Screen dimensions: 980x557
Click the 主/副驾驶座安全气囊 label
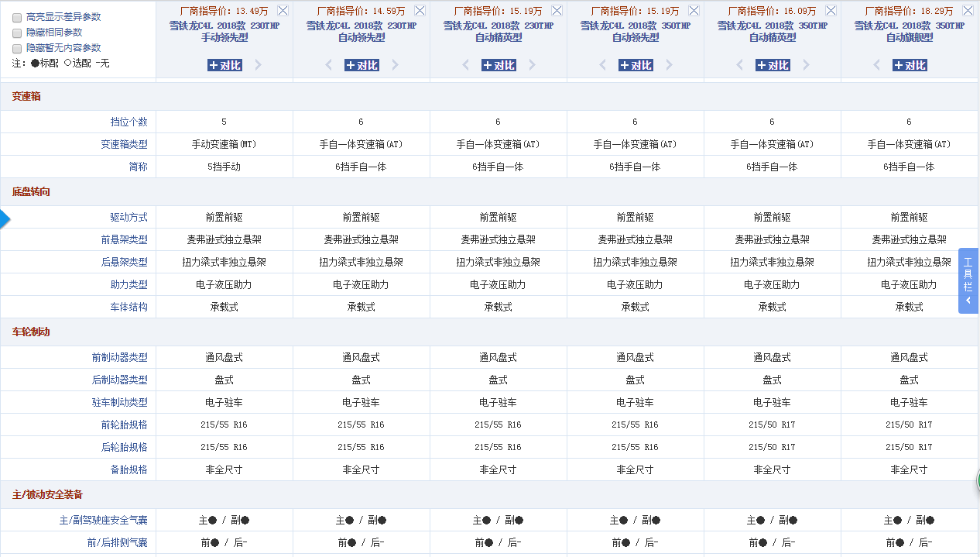[x=103, y=521]
